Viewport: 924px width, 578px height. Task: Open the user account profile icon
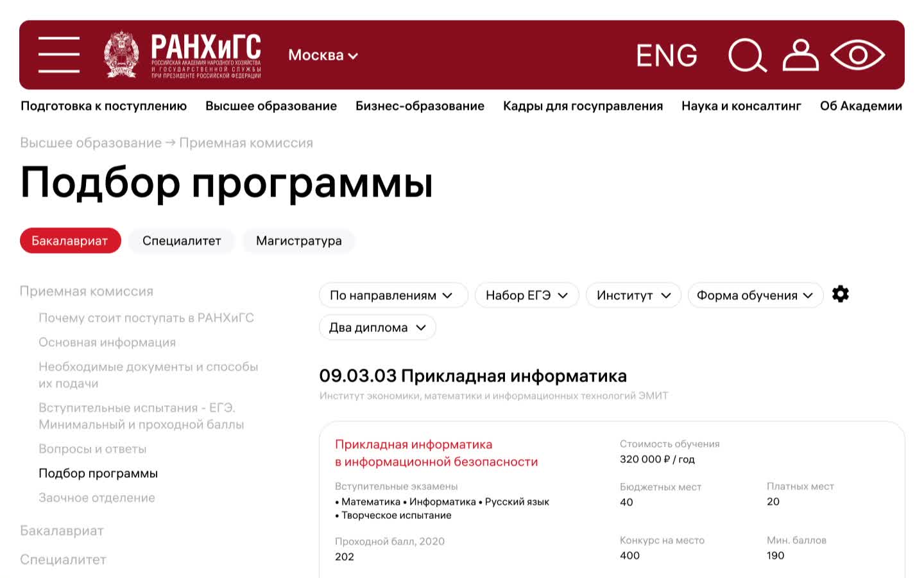click(800, 55)
